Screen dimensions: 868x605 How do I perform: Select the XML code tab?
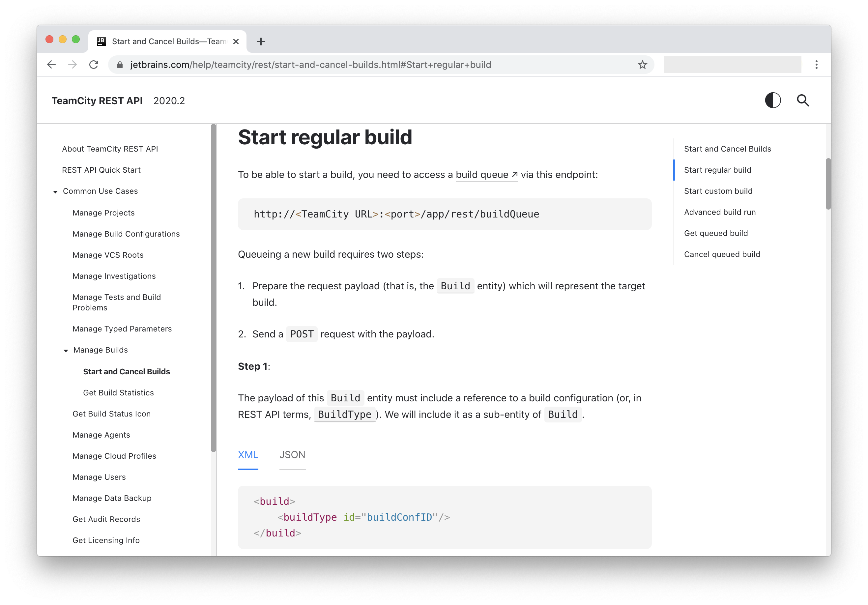point(248,455)
